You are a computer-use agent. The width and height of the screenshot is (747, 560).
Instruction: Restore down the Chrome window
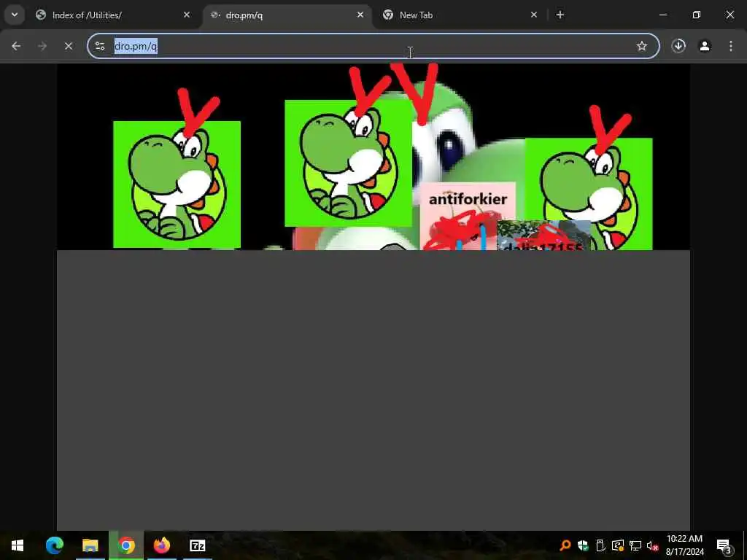point(697,15)
